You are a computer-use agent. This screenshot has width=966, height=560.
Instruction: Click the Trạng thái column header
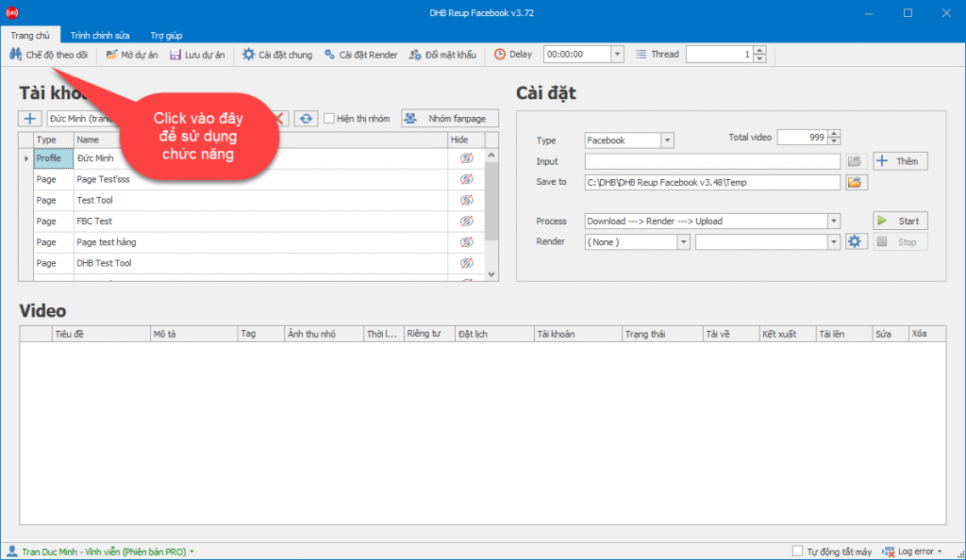coord(662,334)
